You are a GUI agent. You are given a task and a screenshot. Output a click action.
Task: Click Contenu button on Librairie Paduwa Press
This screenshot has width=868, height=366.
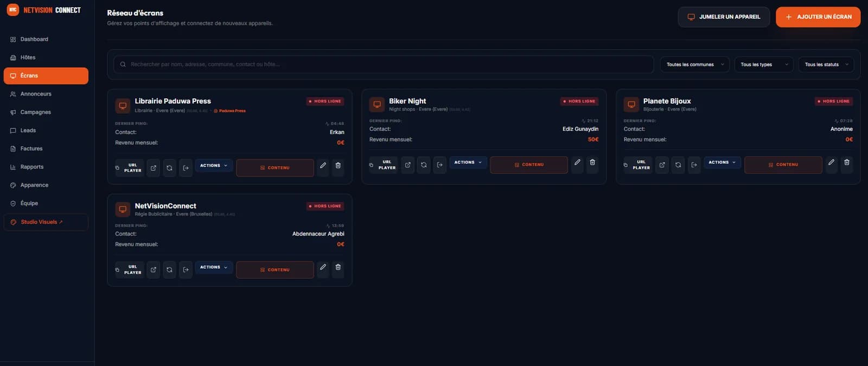click(x=275, y=168)
